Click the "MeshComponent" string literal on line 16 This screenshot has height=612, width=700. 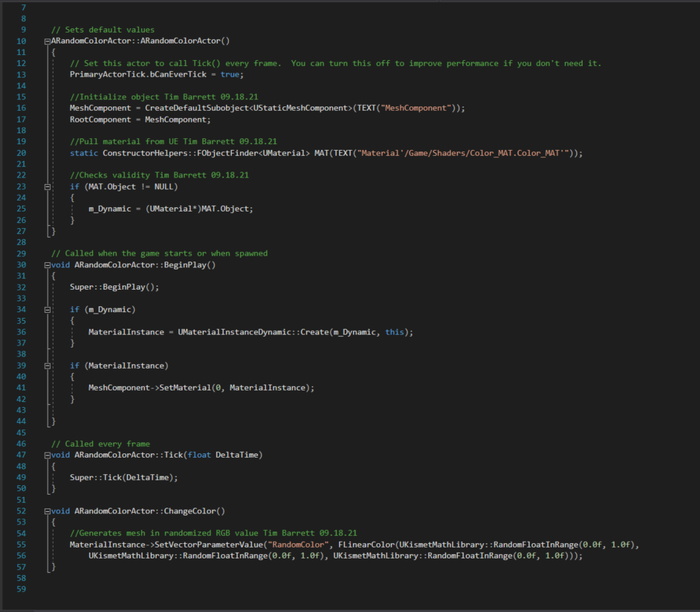tap(416, 108)
